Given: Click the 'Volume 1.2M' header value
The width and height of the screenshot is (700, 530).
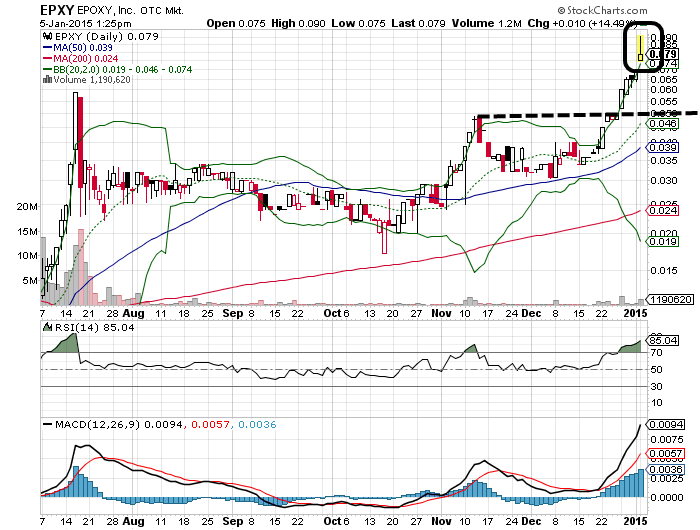Looking at the screenshot, I should click(486, 23).
